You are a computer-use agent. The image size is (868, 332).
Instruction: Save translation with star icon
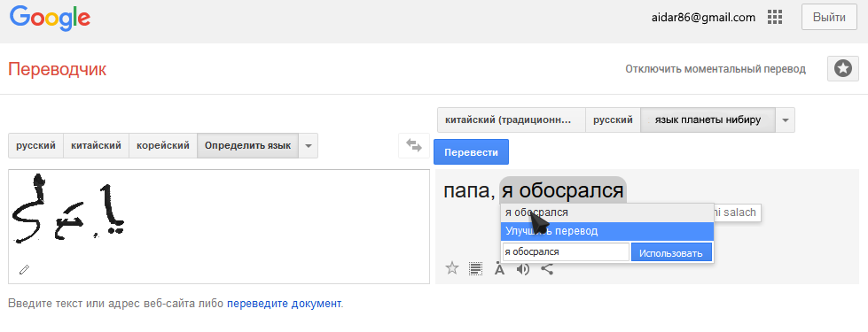(x=452, y=268)
